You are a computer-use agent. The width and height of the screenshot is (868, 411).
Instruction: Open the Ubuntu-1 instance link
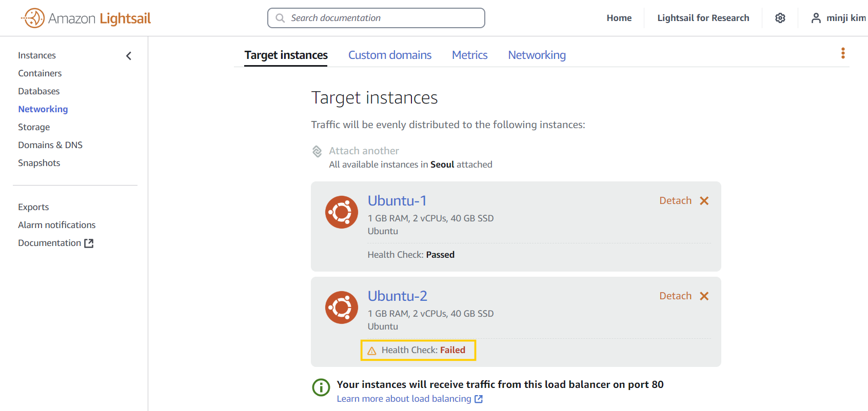(x=397, y=200)
